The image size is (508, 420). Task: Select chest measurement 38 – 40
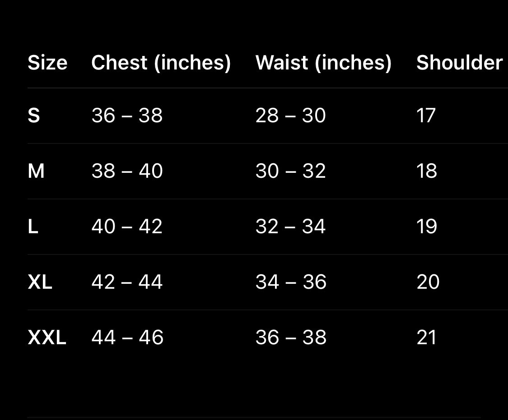point(127,171)
